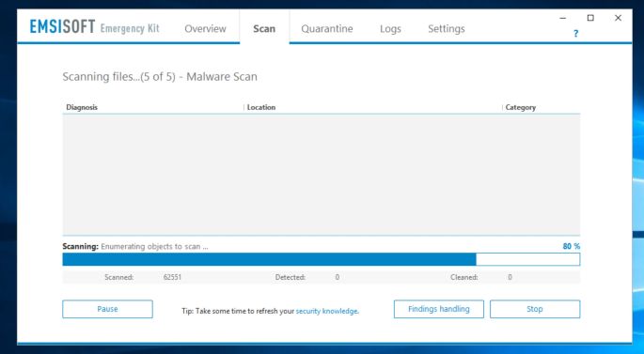Click the empty scan results list
Viewport: 644px width, 354px height.
(322, 175)
